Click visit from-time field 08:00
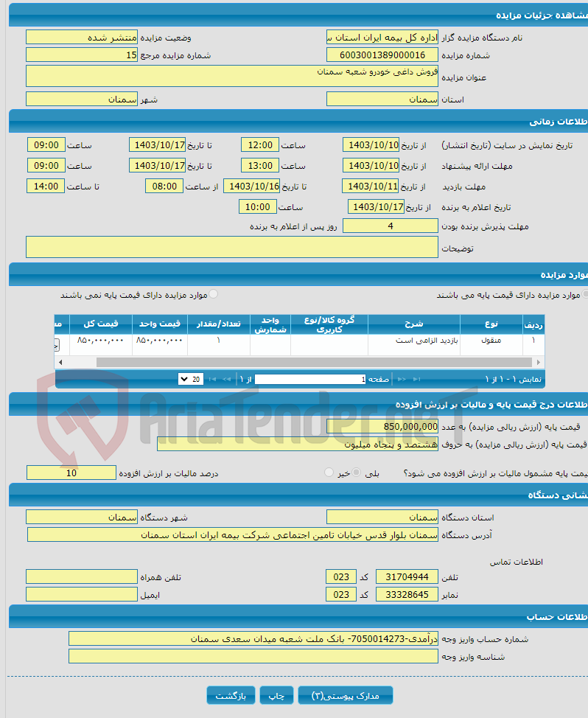588x718 pixels. pos(164,186)
